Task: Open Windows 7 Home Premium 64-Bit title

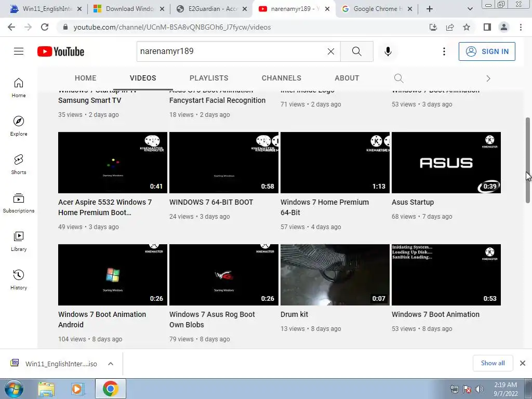Action: [324, 207]
